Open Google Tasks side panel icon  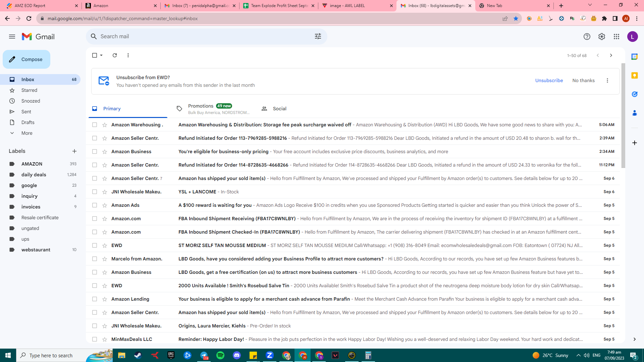pyautogui.click(x=634, y=94)
